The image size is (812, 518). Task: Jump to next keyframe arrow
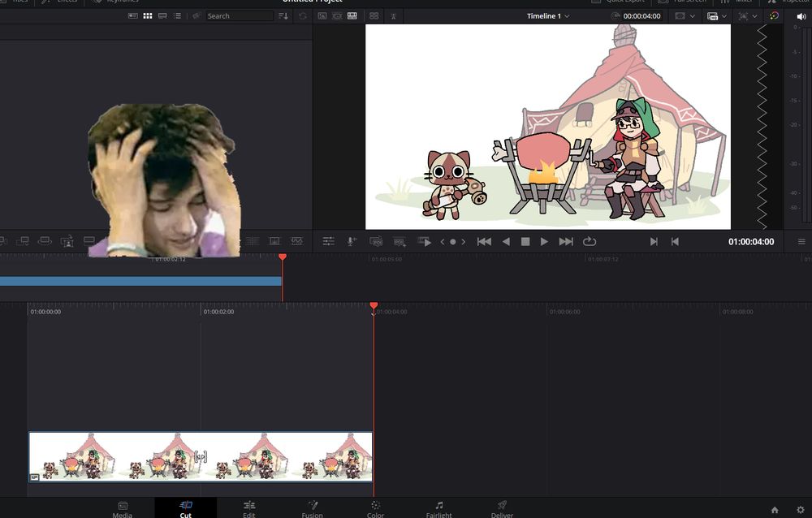(463, 241)
